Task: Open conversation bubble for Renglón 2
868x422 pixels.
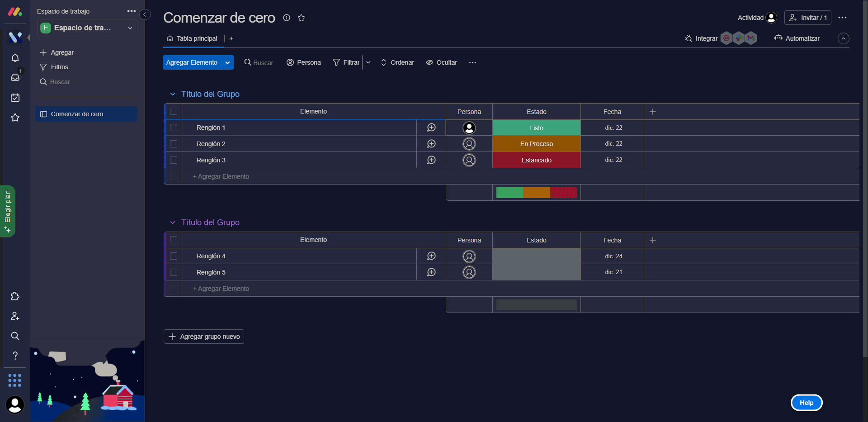Action: 431,144
